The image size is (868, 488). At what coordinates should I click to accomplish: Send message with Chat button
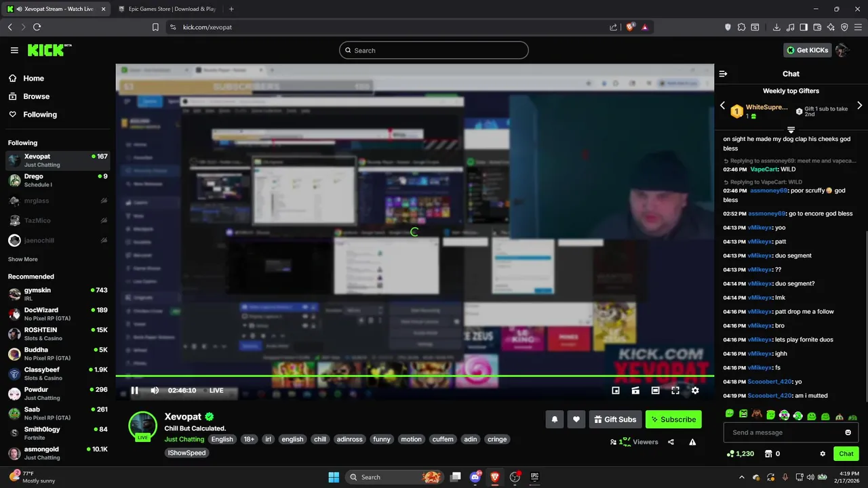click(846, 453)
